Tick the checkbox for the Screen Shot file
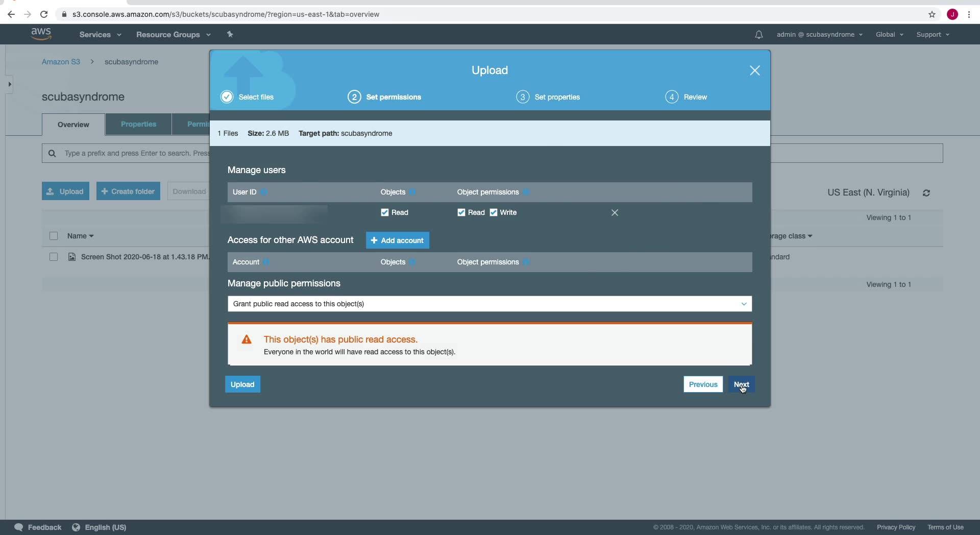 [x=54, y=257]
